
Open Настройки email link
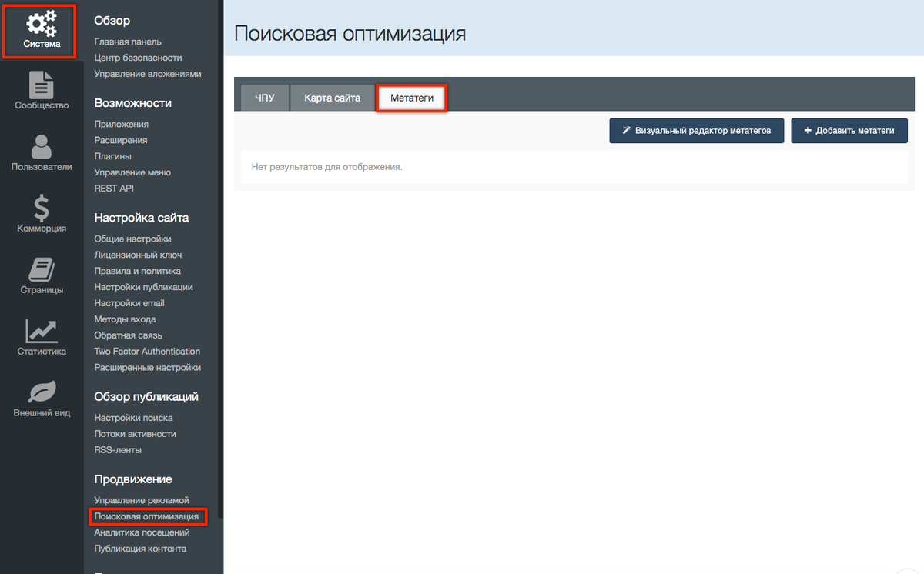point(129,303)
